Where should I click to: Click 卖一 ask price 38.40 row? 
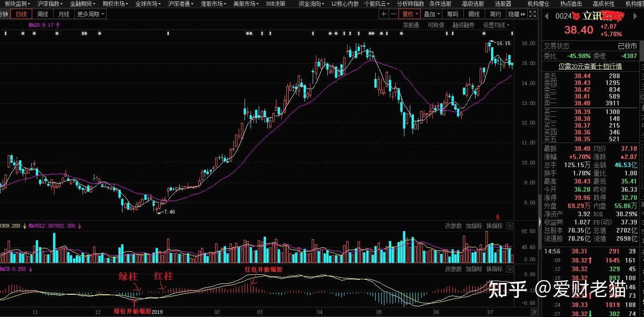pos(591,103)
